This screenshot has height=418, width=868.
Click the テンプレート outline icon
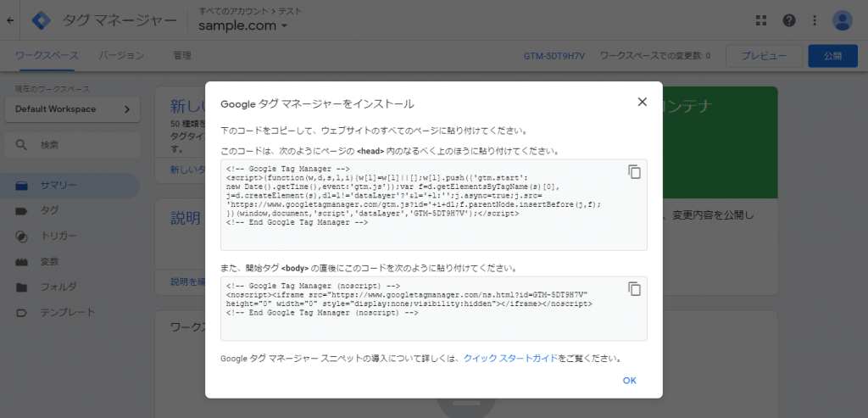point(21,313)
